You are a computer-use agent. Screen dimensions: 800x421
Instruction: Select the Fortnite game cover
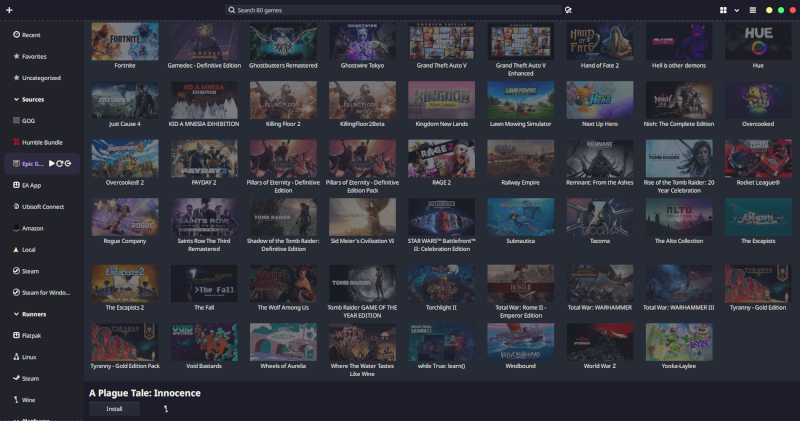(125, 41)
